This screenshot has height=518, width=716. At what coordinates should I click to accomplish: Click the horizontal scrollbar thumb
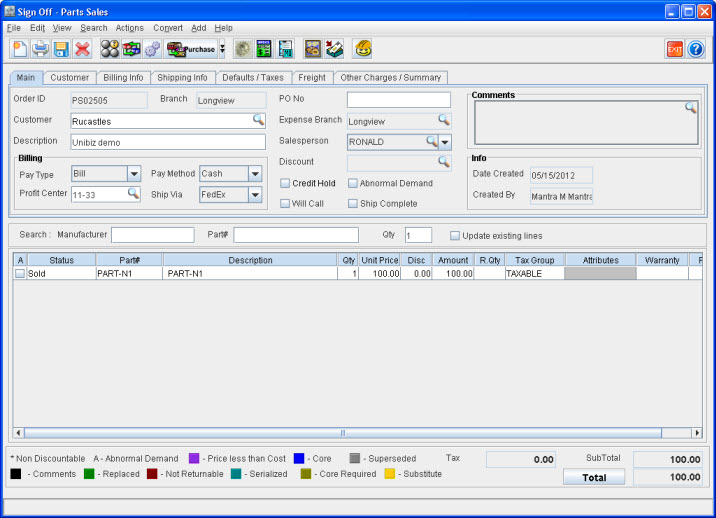(342, 433)
